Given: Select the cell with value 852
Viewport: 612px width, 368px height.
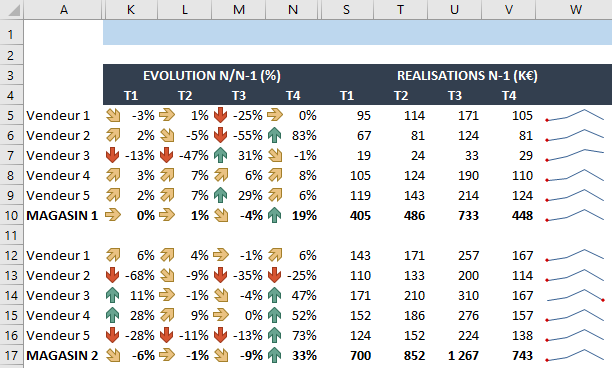Looking at the screenshot, I should [400, 356].
